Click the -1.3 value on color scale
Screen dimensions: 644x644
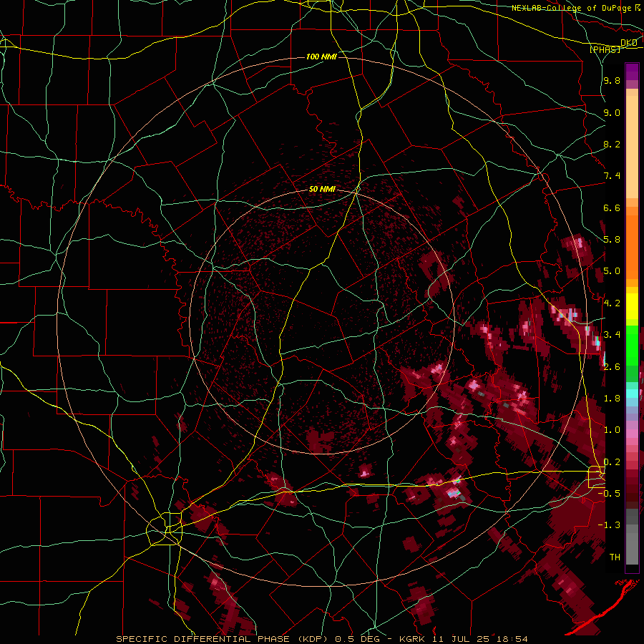[609, 525]
